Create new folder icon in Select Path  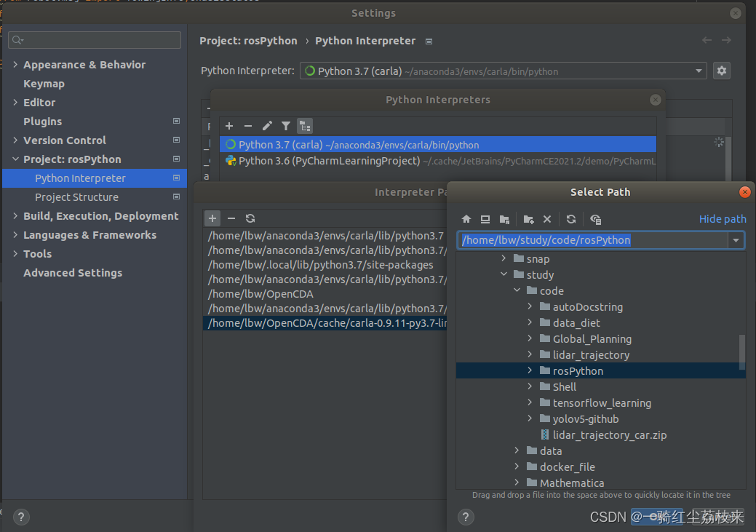click(528, 220)
